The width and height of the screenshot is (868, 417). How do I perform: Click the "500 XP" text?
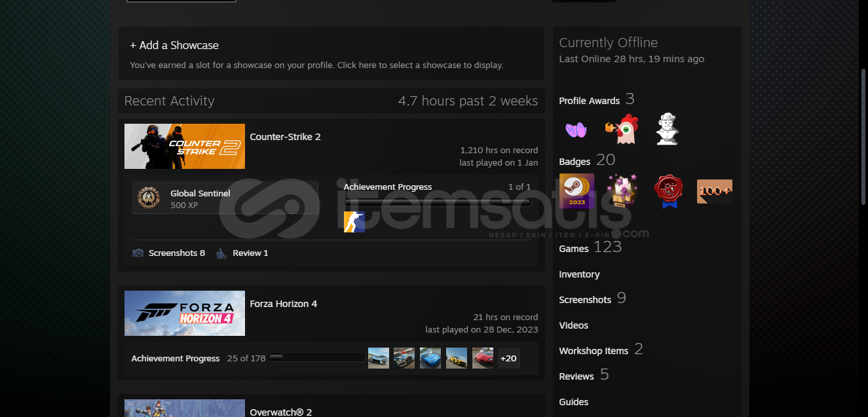(x=184, y=206)
